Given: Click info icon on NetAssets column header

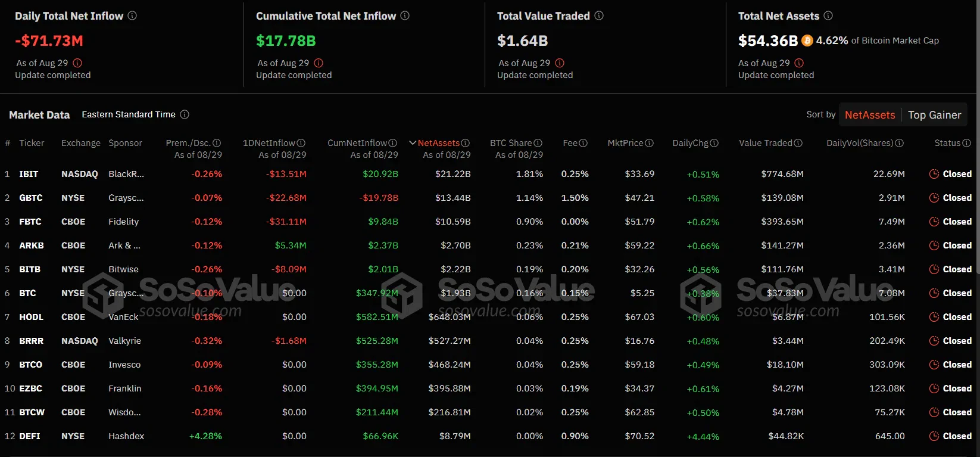Looking at the screenshot, I should tap(466, 143).
